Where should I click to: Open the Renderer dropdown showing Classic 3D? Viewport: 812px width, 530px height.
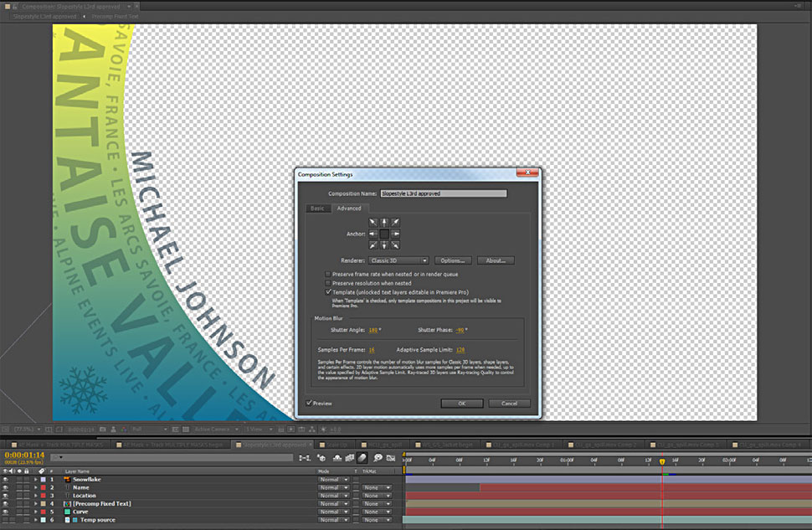[398, 260]
